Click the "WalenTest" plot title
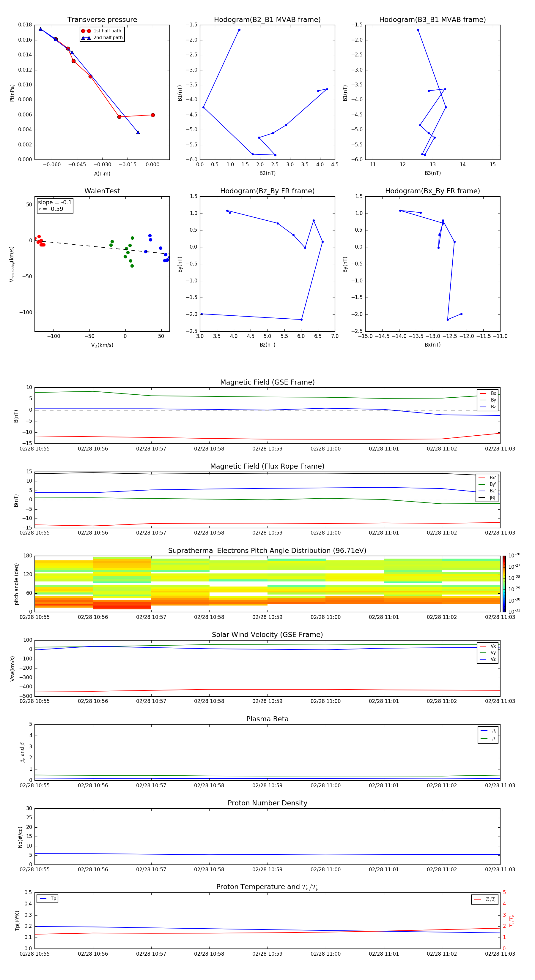The width and height of the screenshot is (535, 980). [102, 191]
